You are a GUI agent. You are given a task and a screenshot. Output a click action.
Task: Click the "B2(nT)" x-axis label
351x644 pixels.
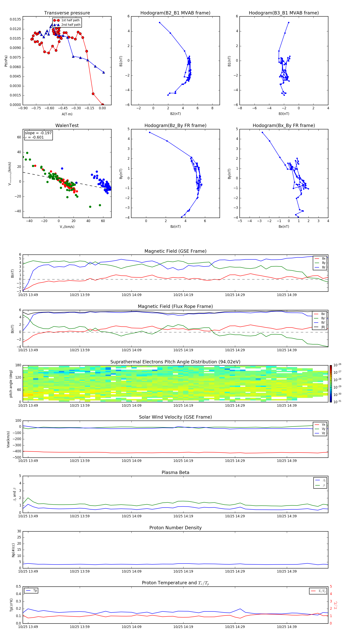175,114
